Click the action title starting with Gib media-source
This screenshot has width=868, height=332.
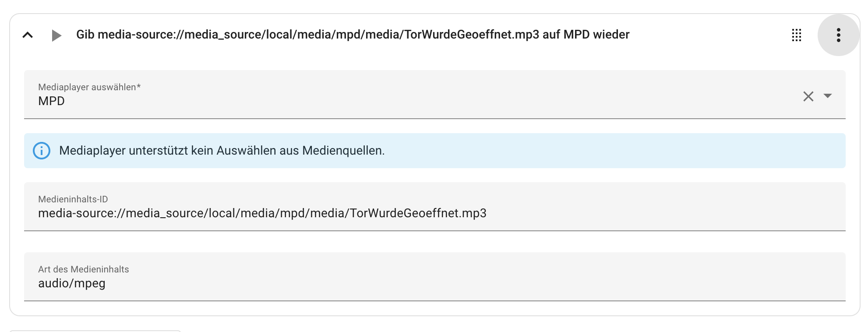(x=353, y=35)
